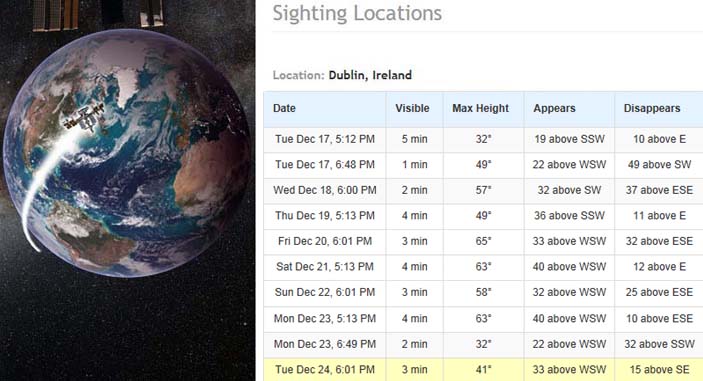Select the Thu Dec 19, 5:13 PM sighting
The width and height of the screenshot is (703, 381).
click(x=483, y=216)
